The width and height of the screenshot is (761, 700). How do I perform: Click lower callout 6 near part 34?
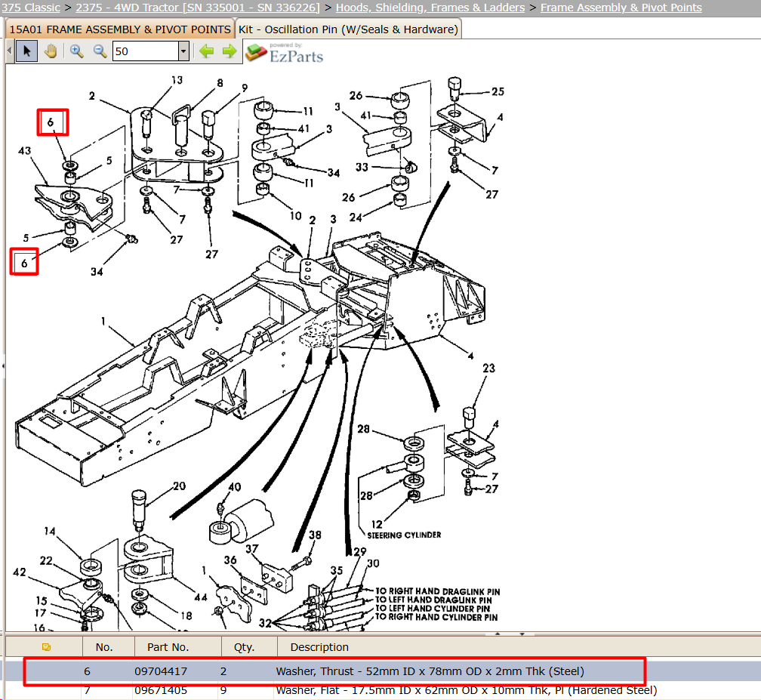pos(24,263)
